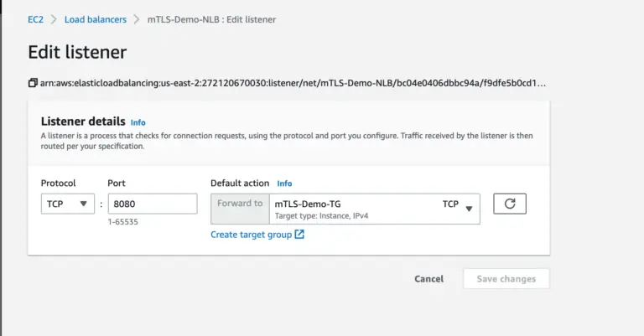
Task: Copy the listener ARN with copy icon
Action: 33,83
